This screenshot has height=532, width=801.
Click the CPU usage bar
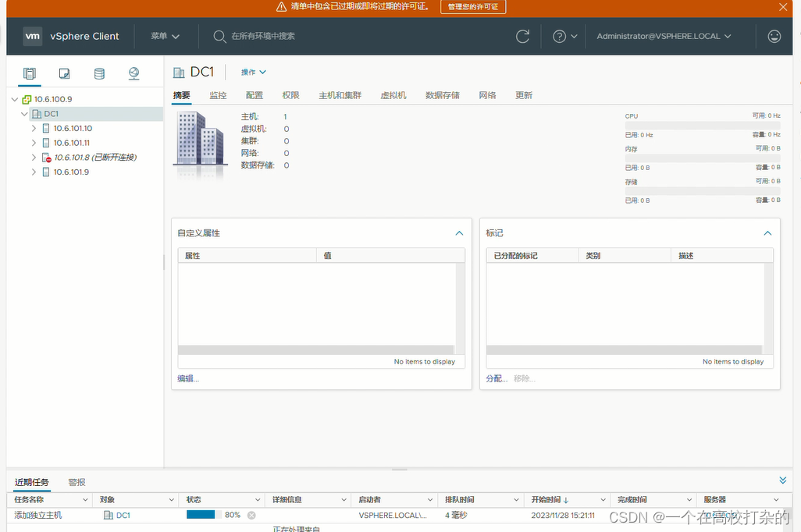tap(703, 126)
